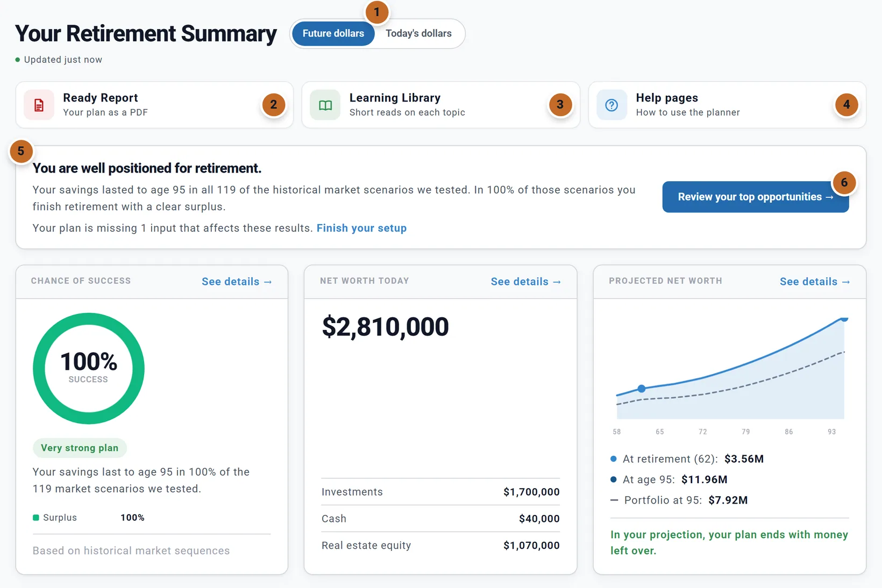Screen dimensions: 882x588
Task: Click the 100% success donut chart
Action: 89,369
